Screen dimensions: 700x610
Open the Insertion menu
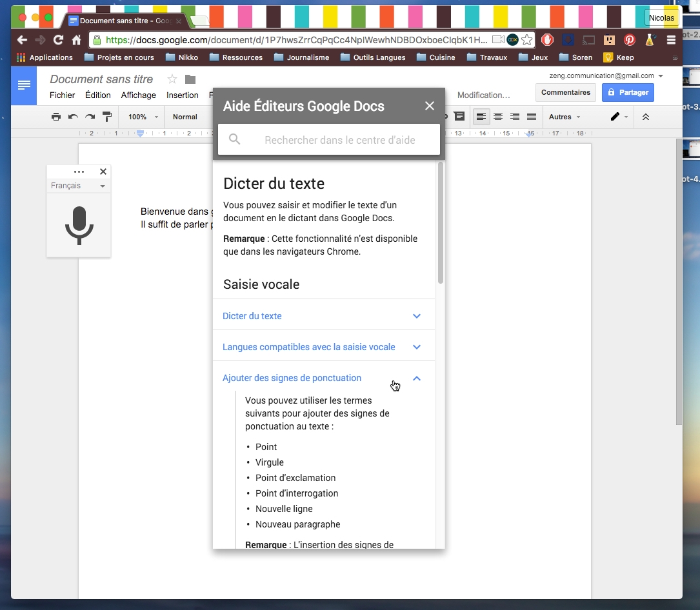182,95
